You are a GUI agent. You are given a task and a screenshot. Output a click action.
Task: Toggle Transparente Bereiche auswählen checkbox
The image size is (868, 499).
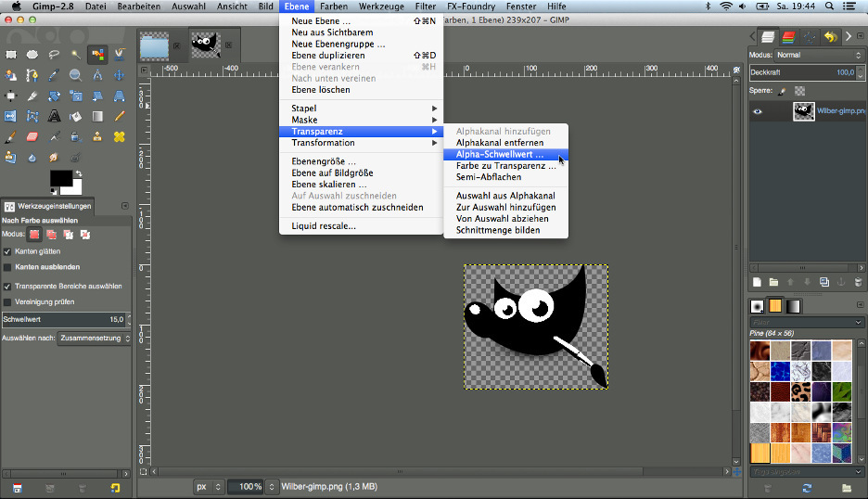click(x=7, y=287)
